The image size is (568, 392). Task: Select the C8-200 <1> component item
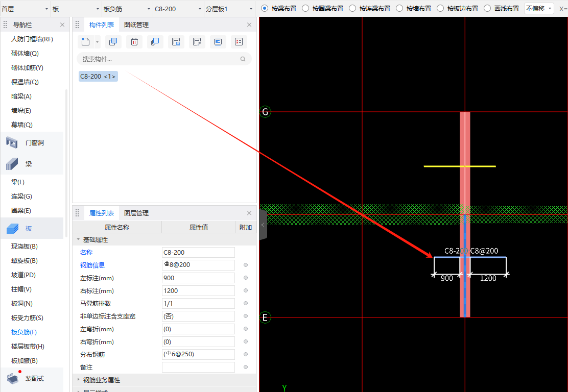click(x=98, y=77)
